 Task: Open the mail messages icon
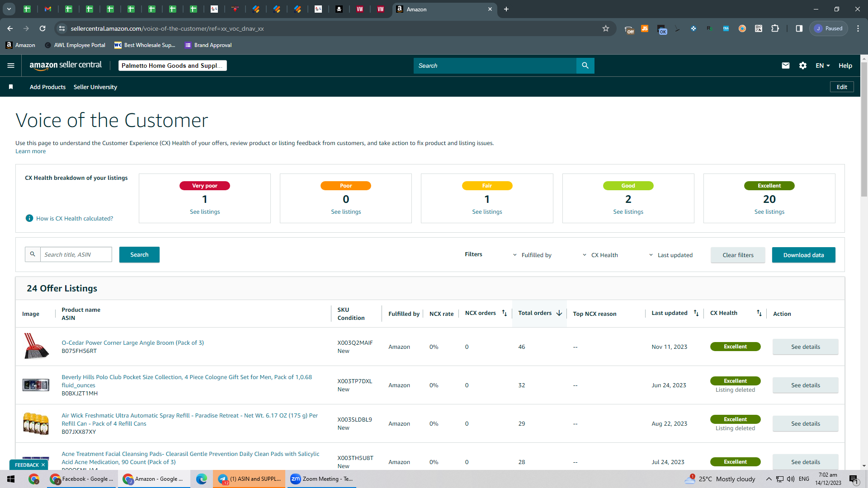(786, 66)
